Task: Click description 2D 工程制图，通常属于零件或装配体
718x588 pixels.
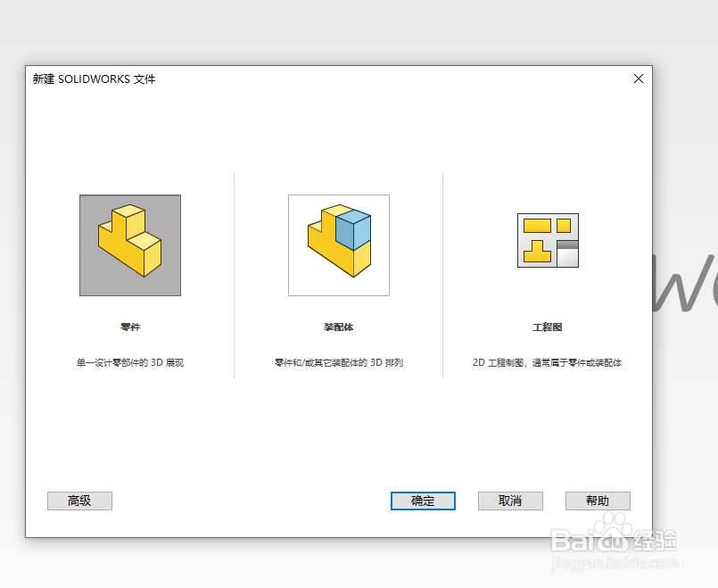Action: pos(548,362)
